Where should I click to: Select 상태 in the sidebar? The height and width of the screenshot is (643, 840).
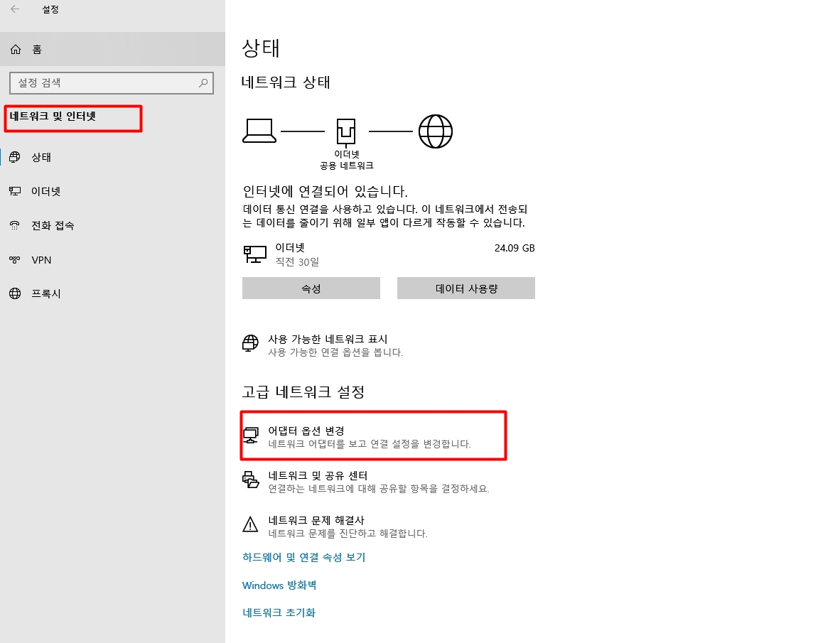112,157
